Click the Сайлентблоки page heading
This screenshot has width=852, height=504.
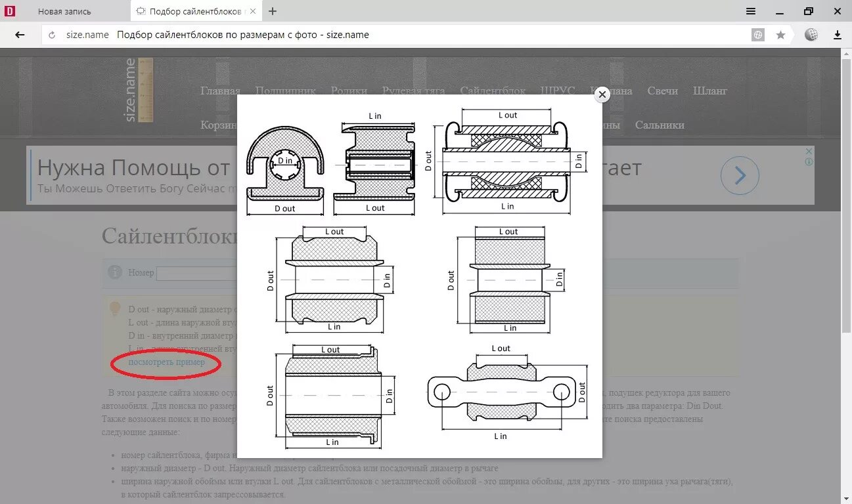point(169,236)
